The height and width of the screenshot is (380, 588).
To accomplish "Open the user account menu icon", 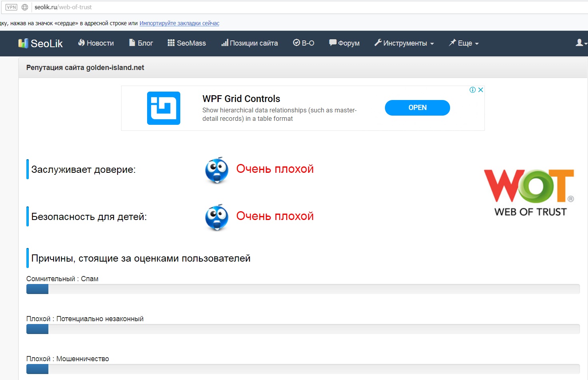I will tap(581, 43).
